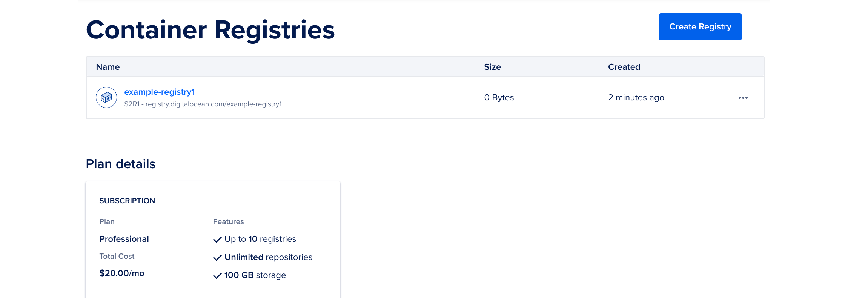
Task: Click the checkmark icon beside 100 GB storage
Action: pyautogui.click(x=217, y=275)
